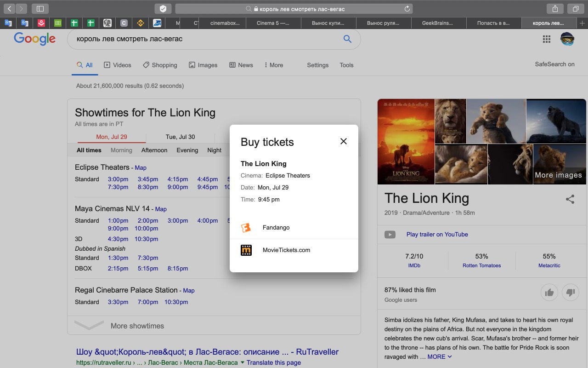Pick the 8:15pm DBOX showtime

pos(178,269)
